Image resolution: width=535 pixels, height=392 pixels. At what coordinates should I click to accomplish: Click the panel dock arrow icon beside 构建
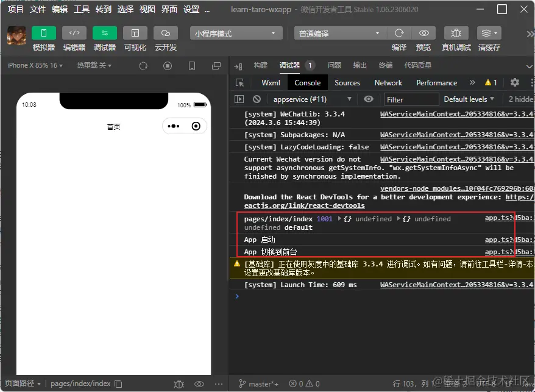[238, 66]
